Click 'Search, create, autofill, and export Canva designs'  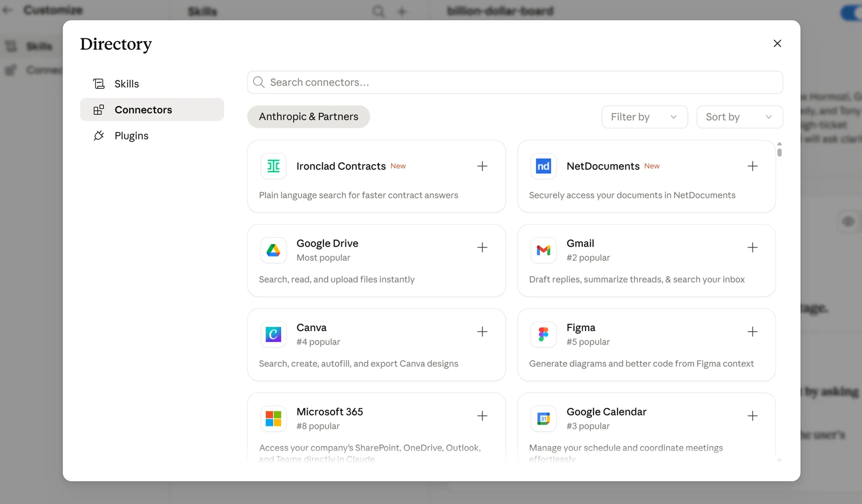[x=359, y=363]
